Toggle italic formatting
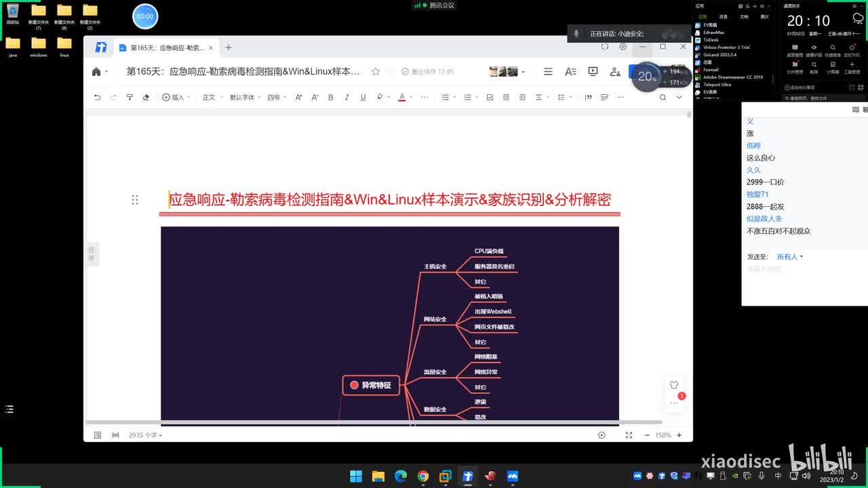Viewport: 868px width, 488px height. coord(347,98)
